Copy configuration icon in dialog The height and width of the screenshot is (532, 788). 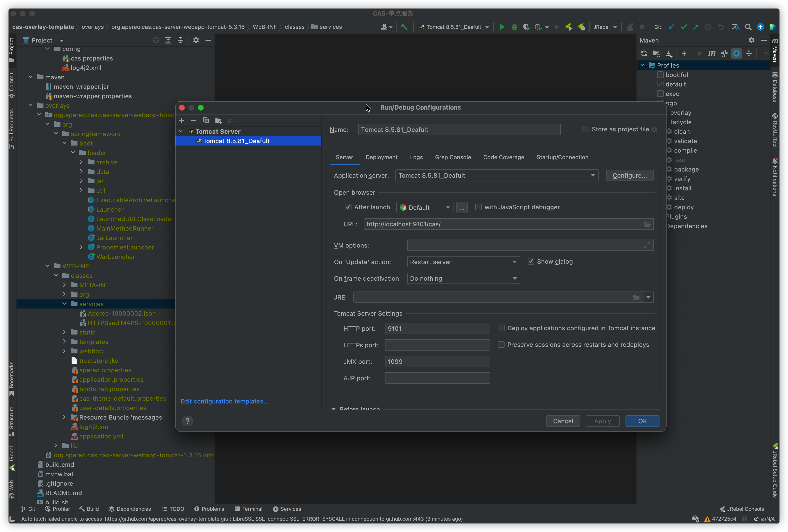click(206, 120)
